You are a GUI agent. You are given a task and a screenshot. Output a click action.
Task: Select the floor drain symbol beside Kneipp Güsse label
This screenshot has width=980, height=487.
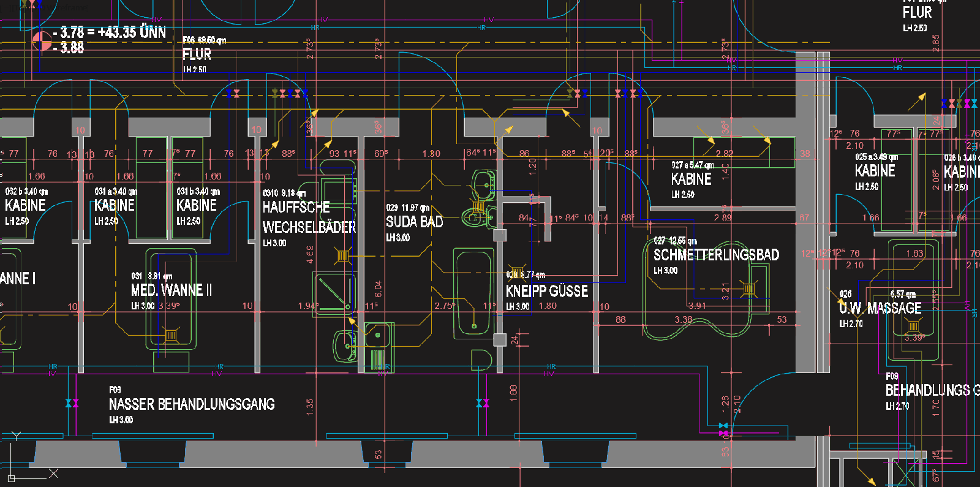click(516, 273)
